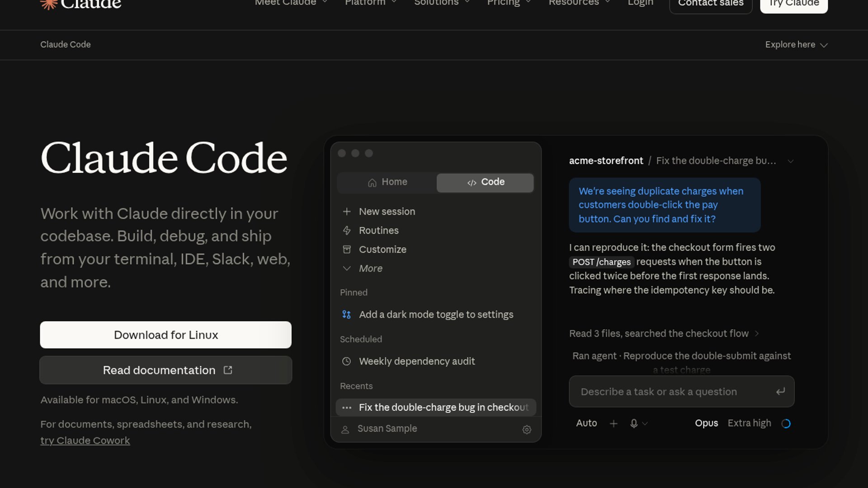868x488 pixels.
Task: Follow the try Claude Cowork link
Action: pyautogui.click(x=85, y=441)
